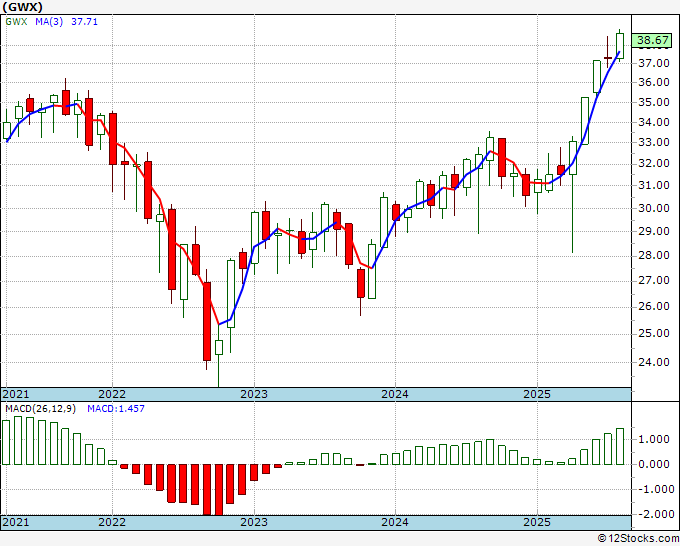Click the 32.00 price axis label
This screenshot has height=546, width=680.
pyautogui.click(x=654, y=163)
